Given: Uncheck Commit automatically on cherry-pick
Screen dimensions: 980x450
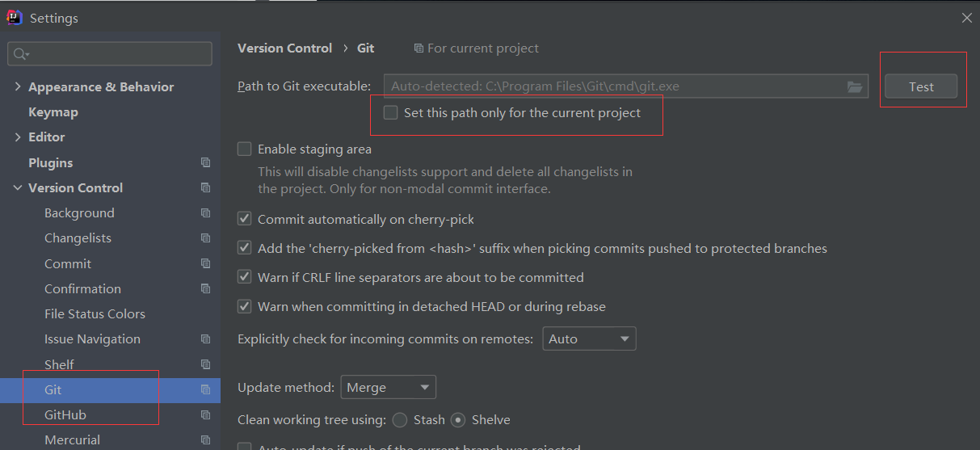Looking at the screenshot, I should coord(245,219).
